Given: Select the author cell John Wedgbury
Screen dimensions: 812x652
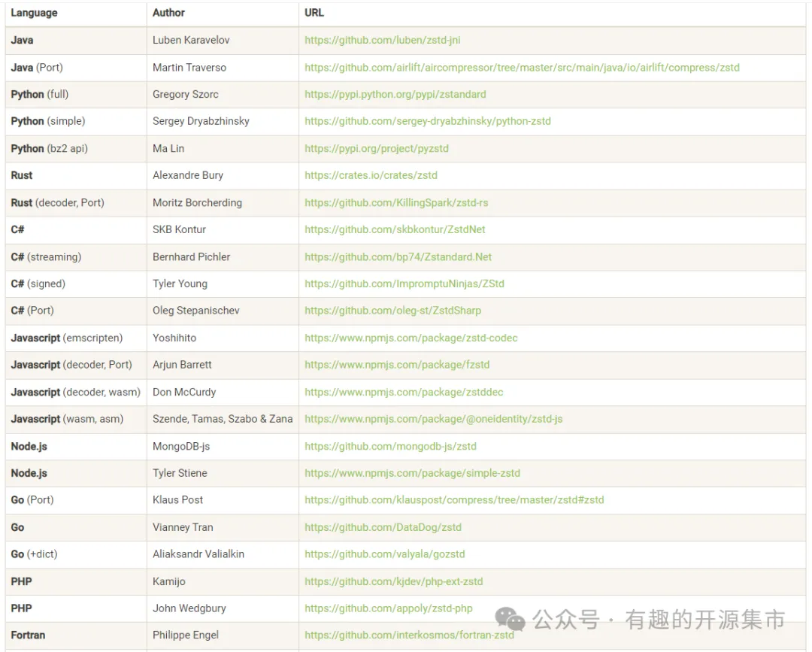Looking at the screenshot, I should 223,608.
